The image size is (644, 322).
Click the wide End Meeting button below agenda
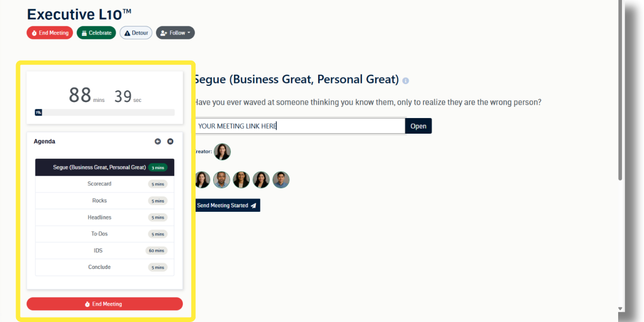[x=104, y=304]
